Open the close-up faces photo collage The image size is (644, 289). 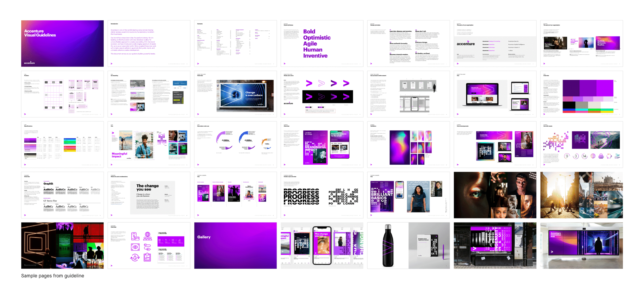495,195
